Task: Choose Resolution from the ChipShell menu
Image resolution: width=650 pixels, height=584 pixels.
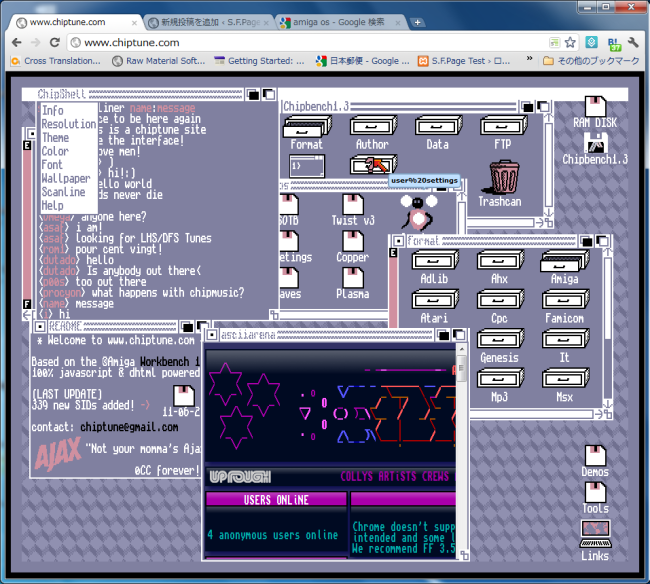Action: point(68,124)
